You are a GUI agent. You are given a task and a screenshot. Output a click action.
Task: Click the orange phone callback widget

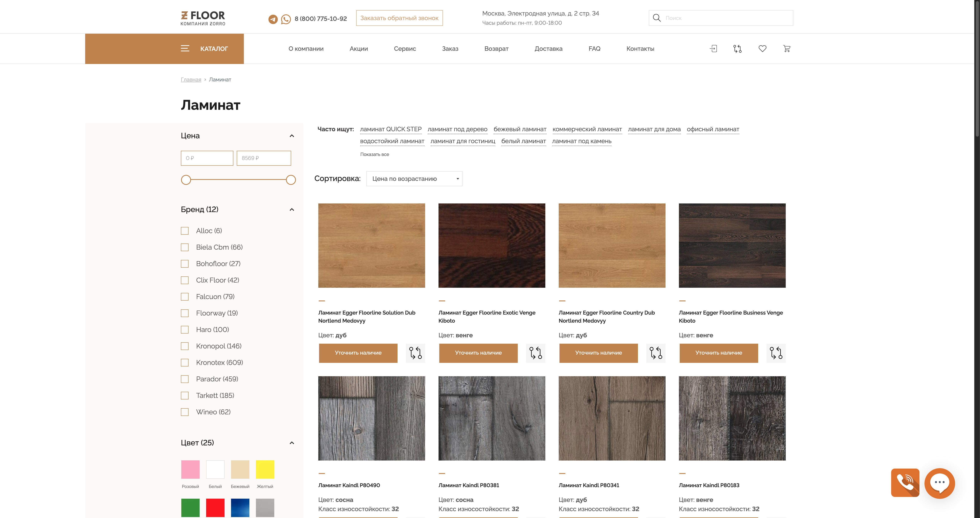coord(905,483)
